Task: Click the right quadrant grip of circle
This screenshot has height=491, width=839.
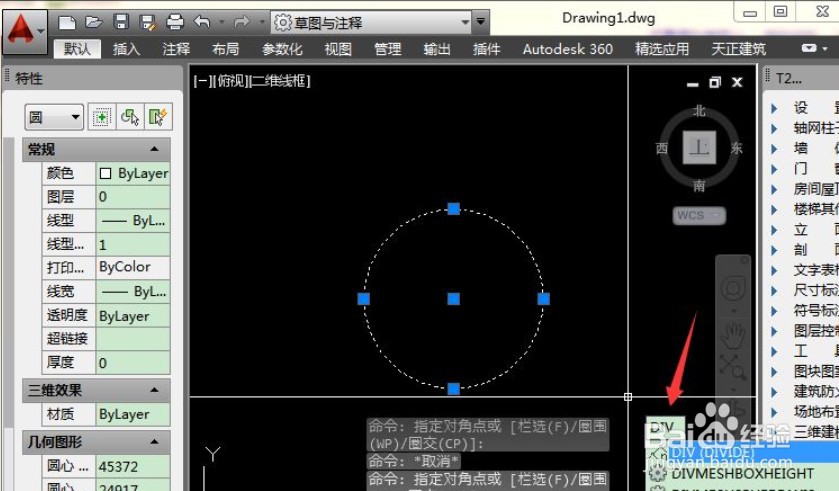Action: click(x=543, y=298)
